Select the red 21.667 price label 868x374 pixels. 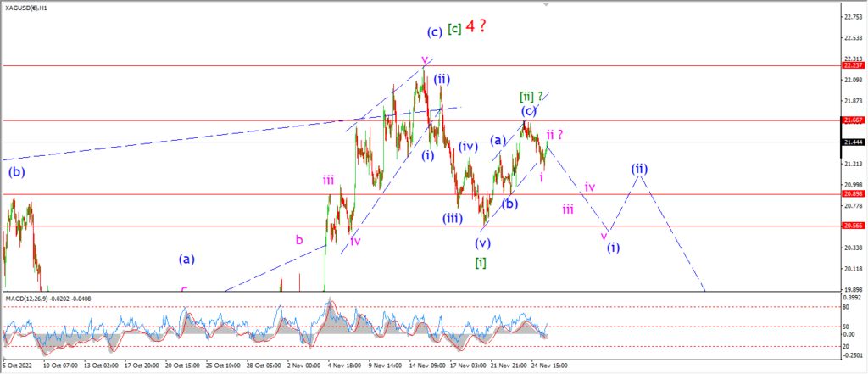851,120
